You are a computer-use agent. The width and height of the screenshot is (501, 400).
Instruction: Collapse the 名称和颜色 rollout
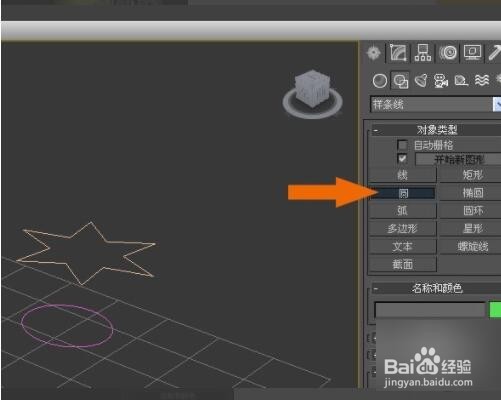376,288
